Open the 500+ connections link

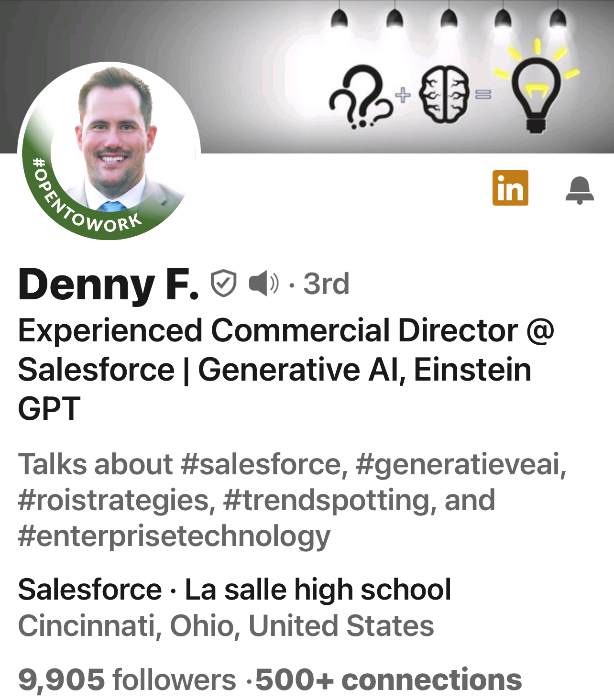pyautogui.click(x=389, y=679)
